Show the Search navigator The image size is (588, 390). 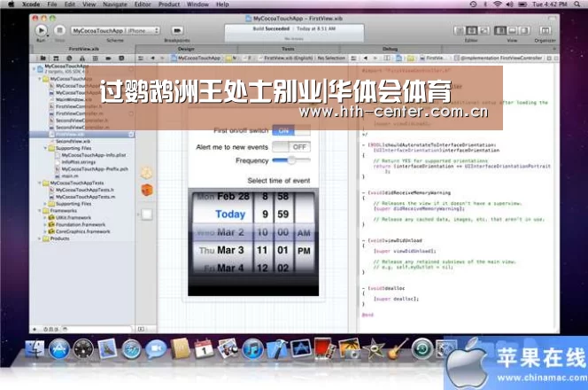(69, 58)
